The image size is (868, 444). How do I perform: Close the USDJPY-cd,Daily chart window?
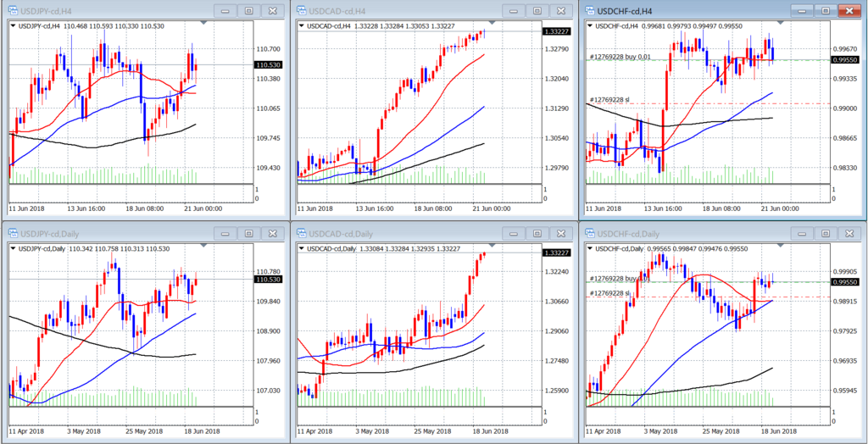click(x=271, y=233)
